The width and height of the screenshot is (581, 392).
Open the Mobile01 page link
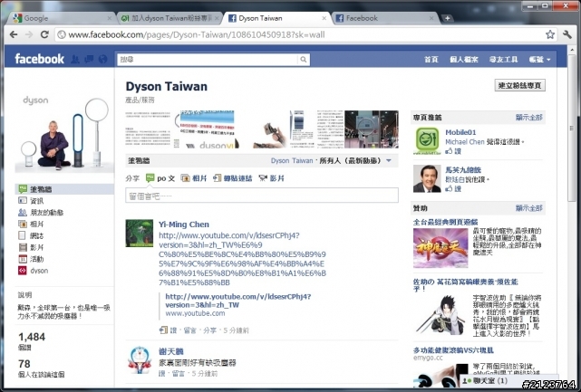point(460,132)
